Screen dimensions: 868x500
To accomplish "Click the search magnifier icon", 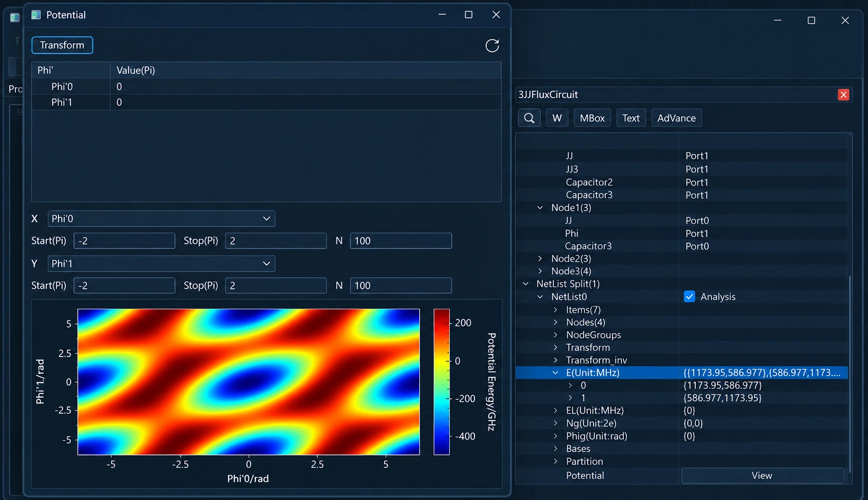I will (x=529, y=118).
